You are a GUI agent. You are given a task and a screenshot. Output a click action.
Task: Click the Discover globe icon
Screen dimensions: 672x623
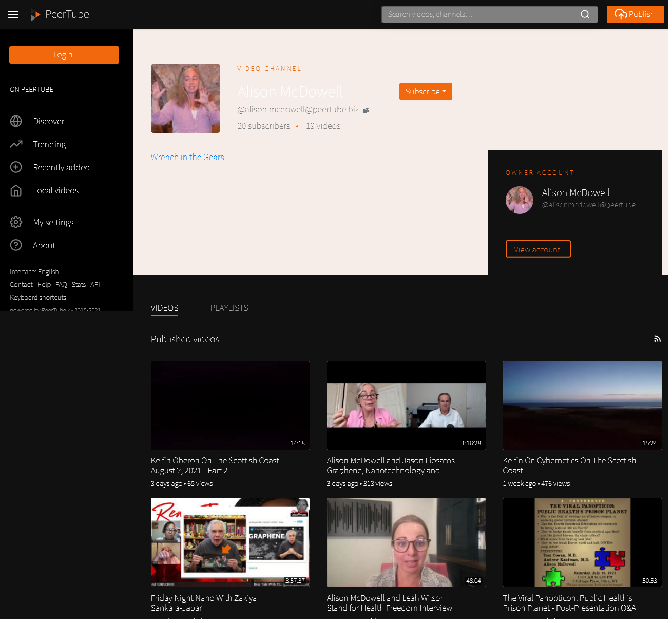(16, 121)
